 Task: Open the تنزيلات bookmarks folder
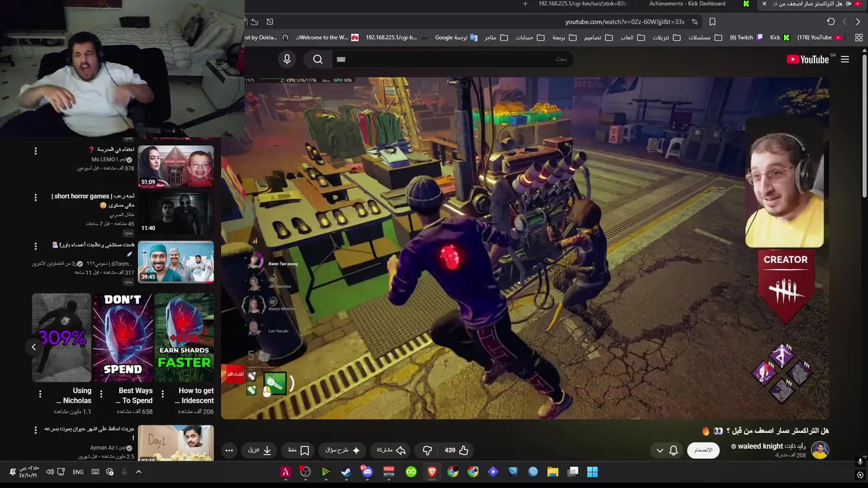667,37
